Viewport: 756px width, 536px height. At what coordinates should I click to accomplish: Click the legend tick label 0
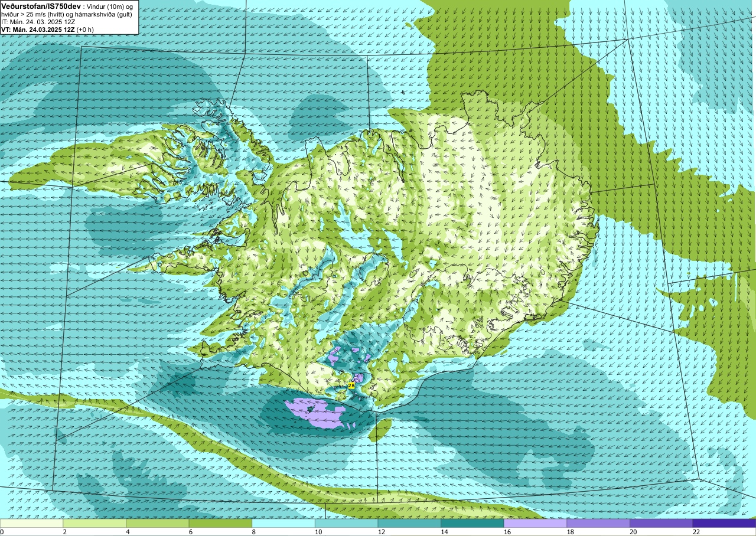pyautogui.click(x=2, y=532)
